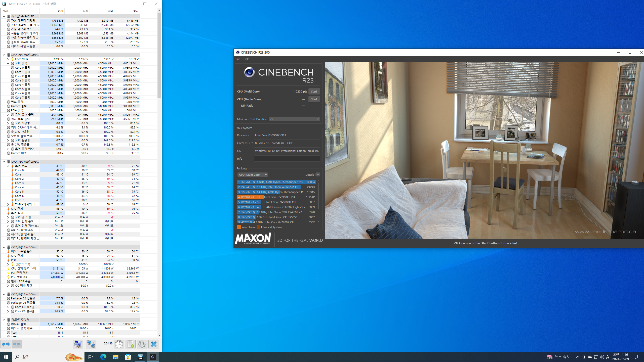The image size is (644, 362).
Task: Start the CPU Multi Core test
Action: pyautogui.click(x=314, y=92)
